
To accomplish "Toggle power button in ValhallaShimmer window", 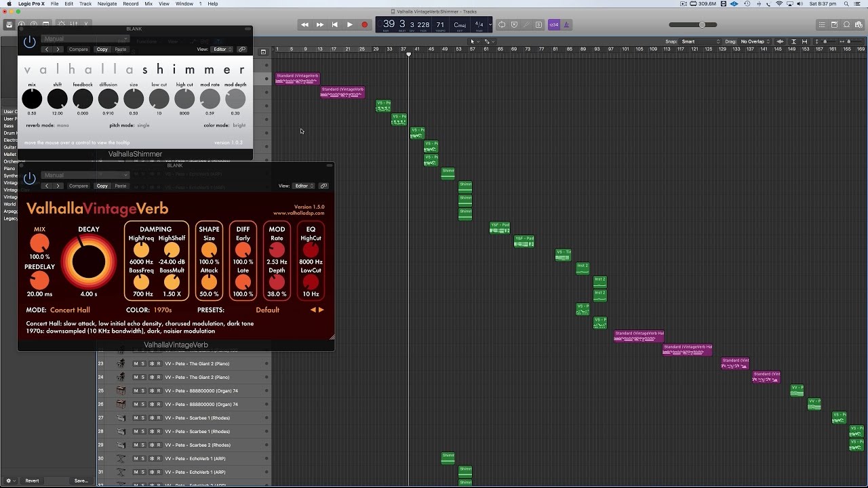I will (29, 42).
